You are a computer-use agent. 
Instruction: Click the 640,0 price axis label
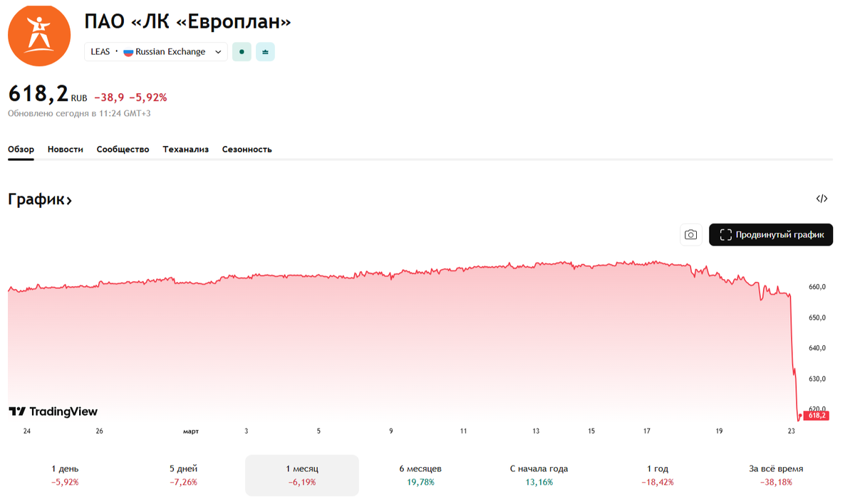tap(817, 348)
